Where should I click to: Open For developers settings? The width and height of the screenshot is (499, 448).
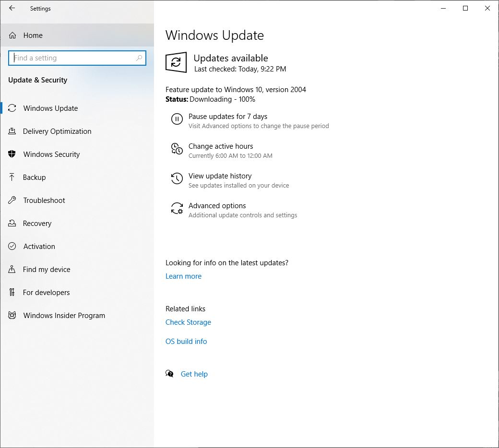(x=77, y=292)
